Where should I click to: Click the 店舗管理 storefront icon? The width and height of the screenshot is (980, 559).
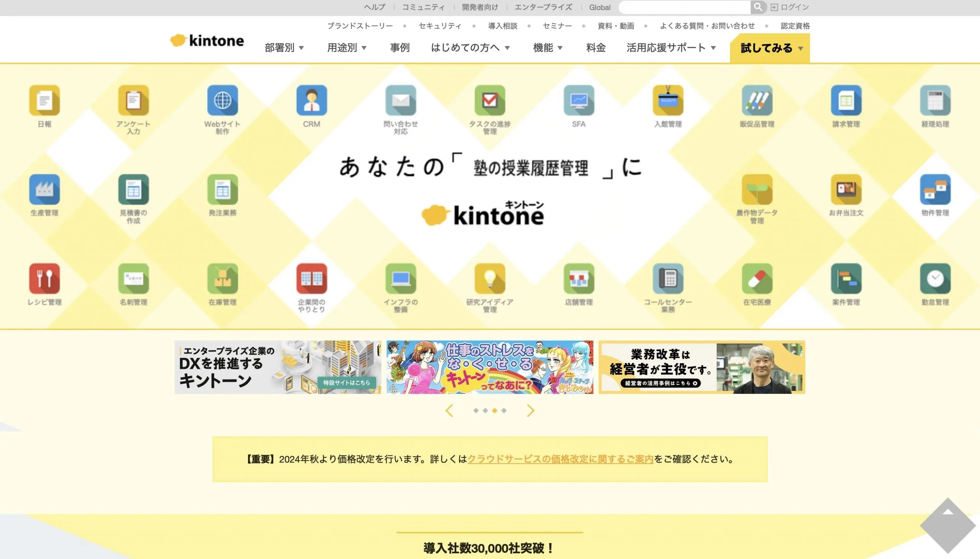click(579, 278)
